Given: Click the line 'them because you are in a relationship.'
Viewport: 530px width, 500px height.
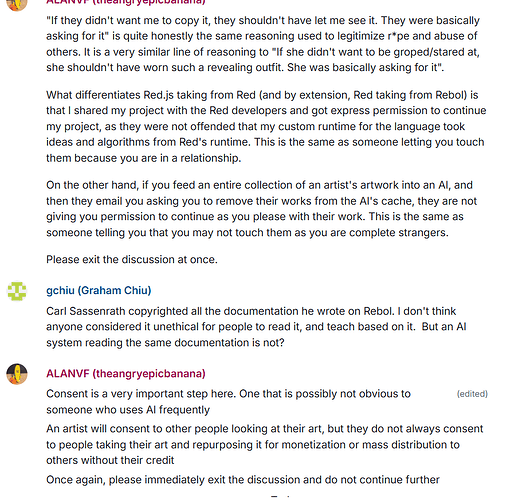Looking at the screenshot, I should tap(144, 158).
